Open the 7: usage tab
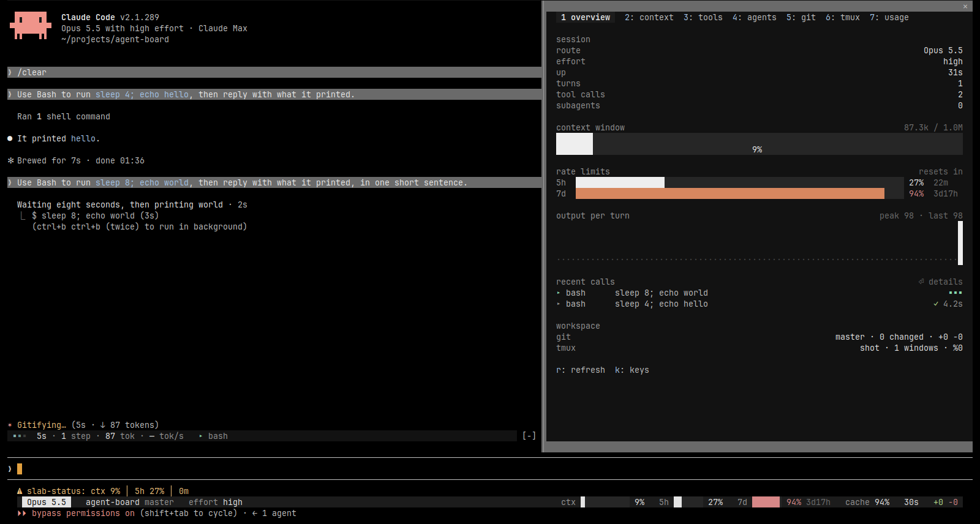This screenshot has height=524, width=980. [889, 17]
